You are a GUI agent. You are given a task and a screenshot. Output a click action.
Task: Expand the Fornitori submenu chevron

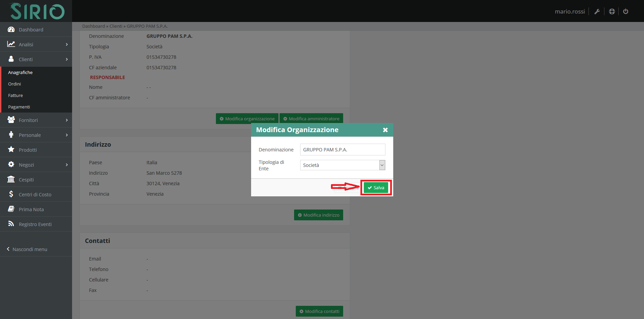[x=67, y=120]
